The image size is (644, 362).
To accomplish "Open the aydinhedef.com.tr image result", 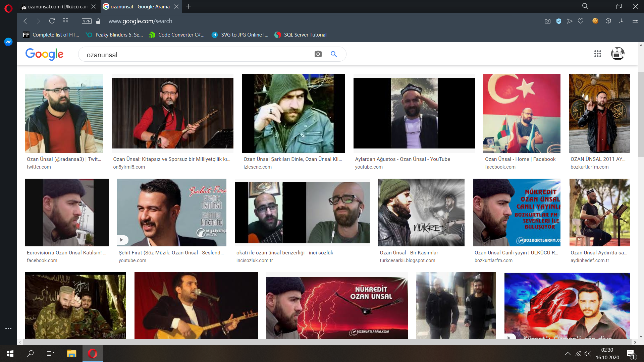I will (x=599, y=213).
